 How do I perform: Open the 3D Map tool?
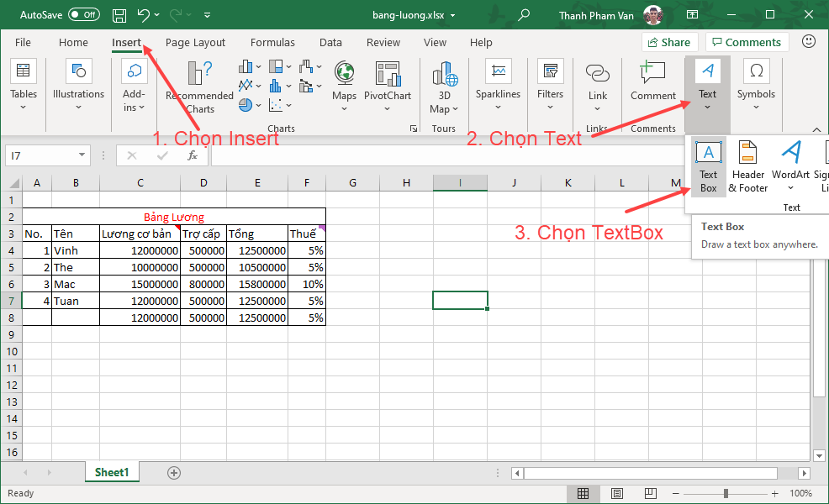pyautogui.click(x=444, y=87)
